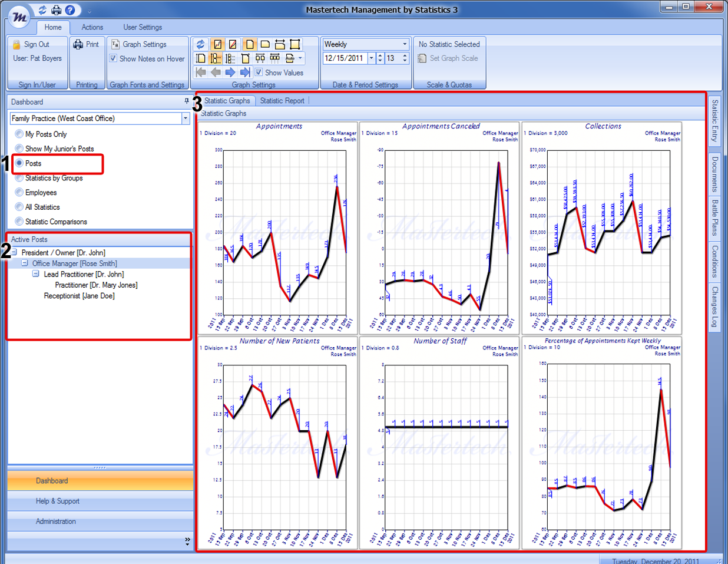Switch to the Statistic Report tab
The height and width of the screenshot is (564, 728).
point(282,101)
